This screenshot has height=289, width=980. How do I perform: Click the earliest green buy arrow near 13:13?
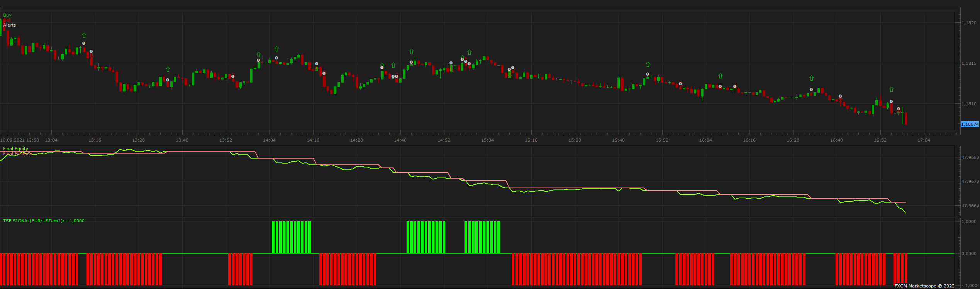click(84, 35)
